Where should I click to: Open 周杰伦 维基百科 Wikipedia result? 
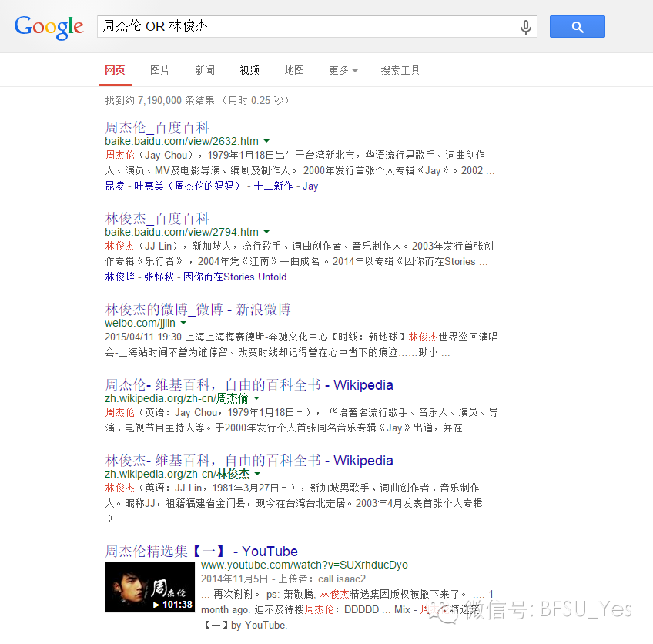[x=249, y=385]
